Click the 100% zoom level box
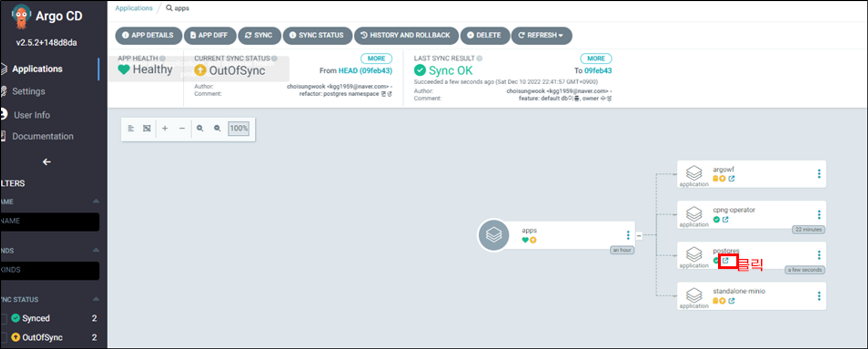 tap(239, 128)
